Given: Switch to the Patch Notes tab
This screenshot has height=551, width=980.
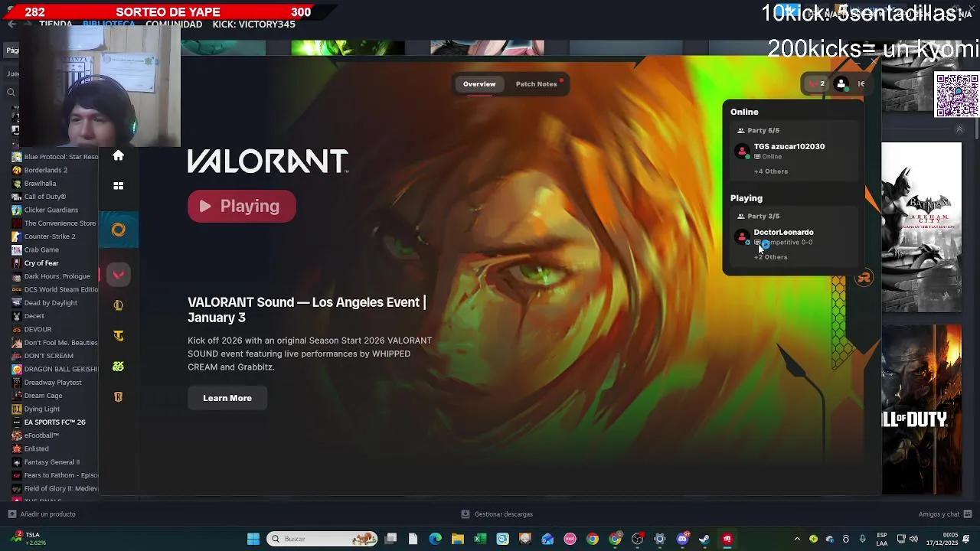Looking at the screenshot, I should tap(537, 84).
